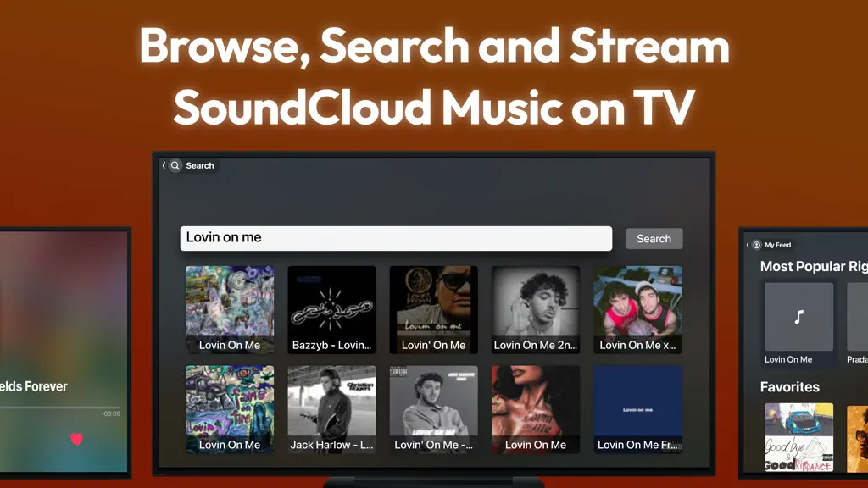
Task: Focus the 'Lovin on me' search field
Action: pyautogui.click(x=396, y=238)
